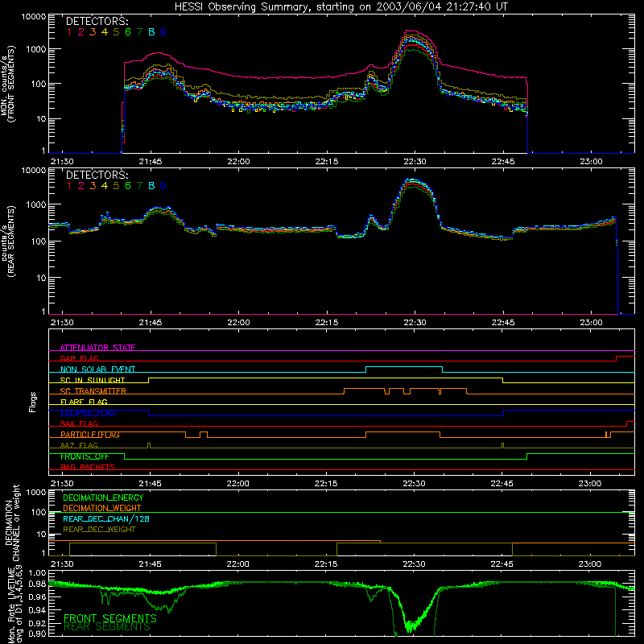Click the FRONT SEGMENTS livetime legend
Screen dimensions: 644x644
click(110, 618)
